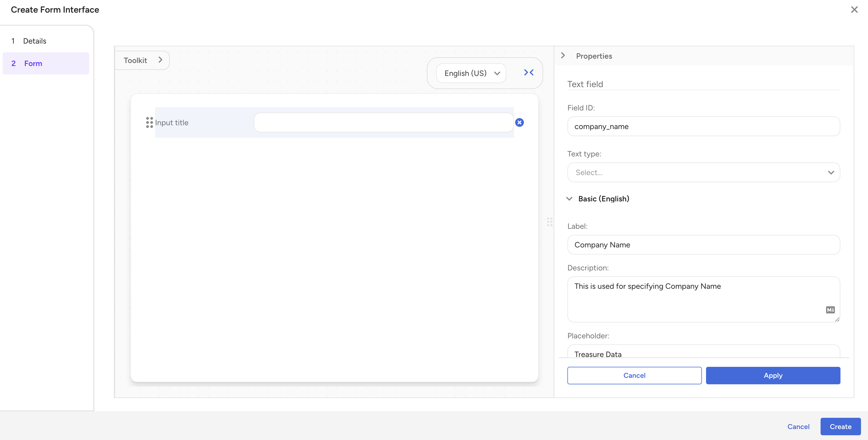Viewport: 868px width, 440px height.
Task: Remove the field using blue X icon
Action: (x=519, y=123)
